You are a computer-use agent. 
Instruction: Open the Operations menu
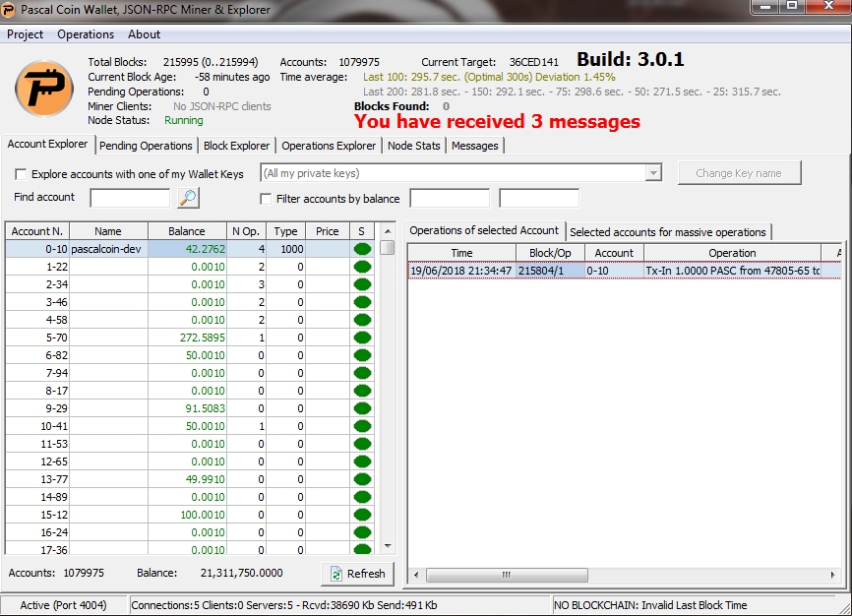(x=86, y=34)
